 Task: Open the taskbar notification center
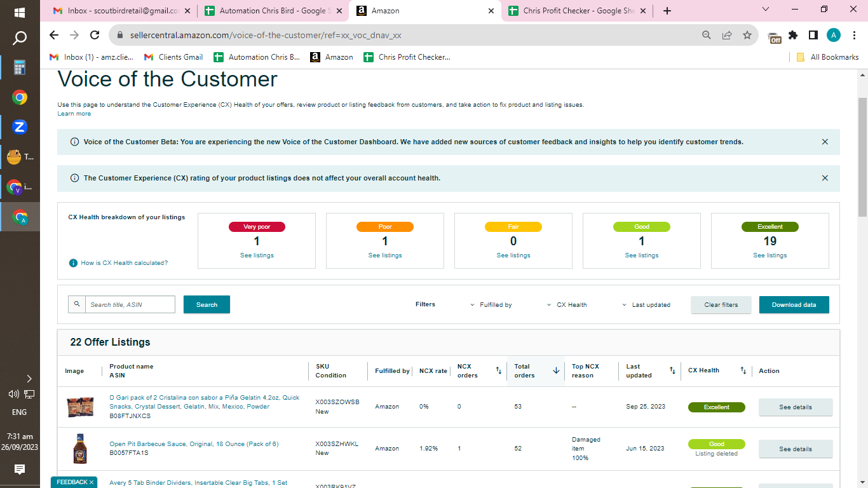point(20,469)
